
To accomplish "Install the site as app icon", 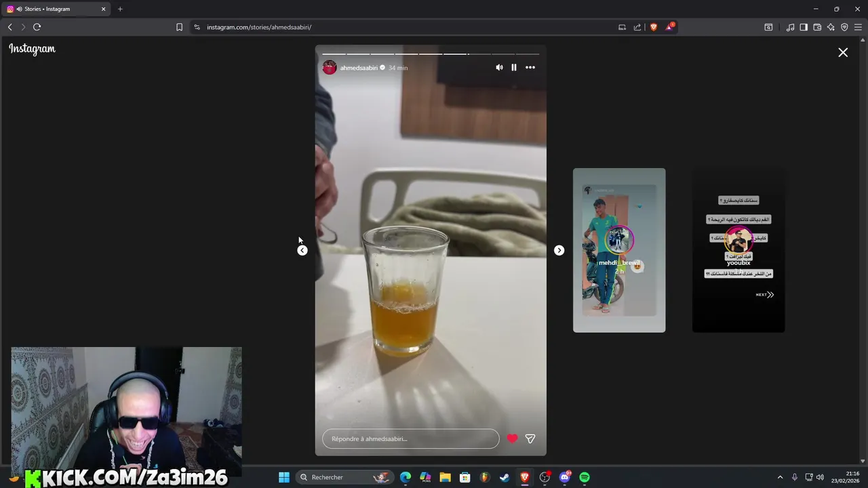I will [x=622, y=27].
